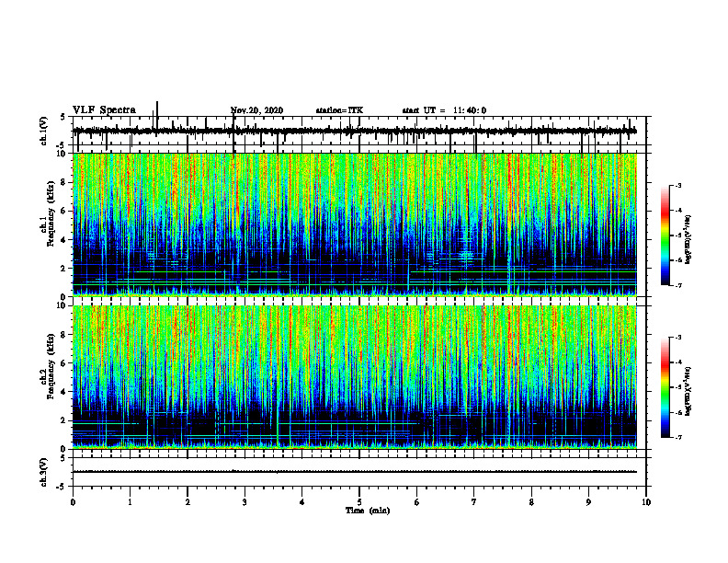Click the "-3" tick on ch.1 color bar
Viewport: 728px width, 563px height.
coord(678,185)
